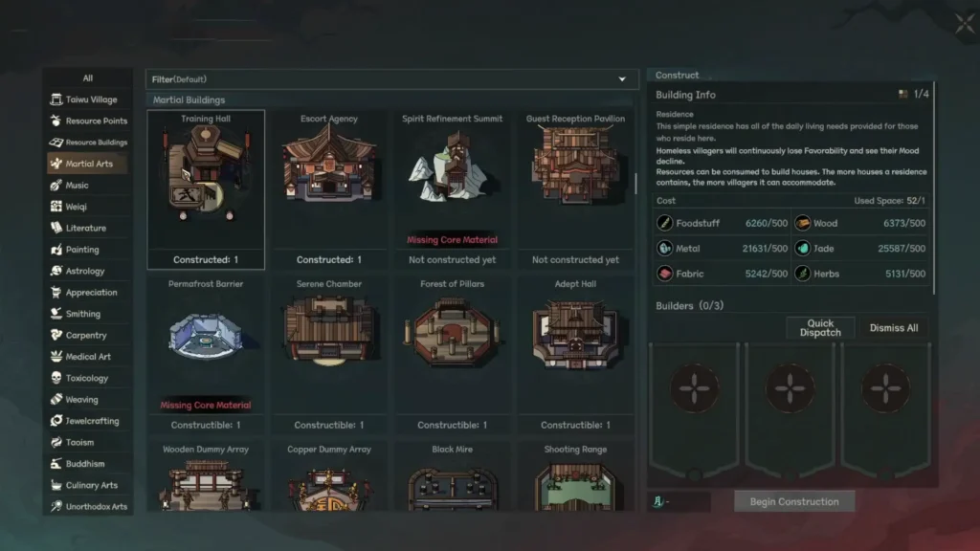Select the Copper Dummy Array building
Image resolution: width=980 pixels, height=551 pixels.
click(x=329, y=476)
